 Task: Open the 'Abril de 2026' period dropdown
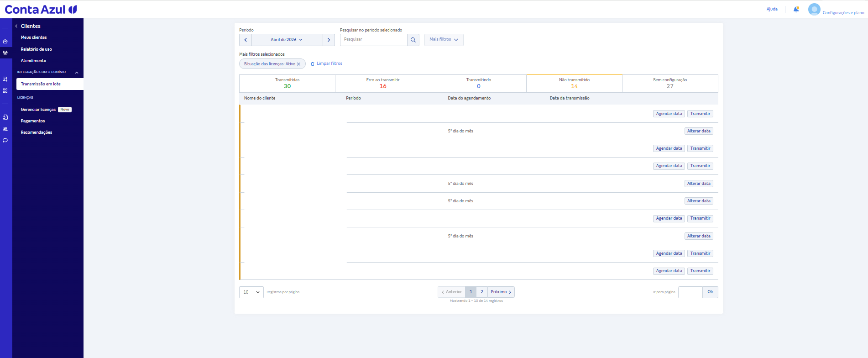287,40
